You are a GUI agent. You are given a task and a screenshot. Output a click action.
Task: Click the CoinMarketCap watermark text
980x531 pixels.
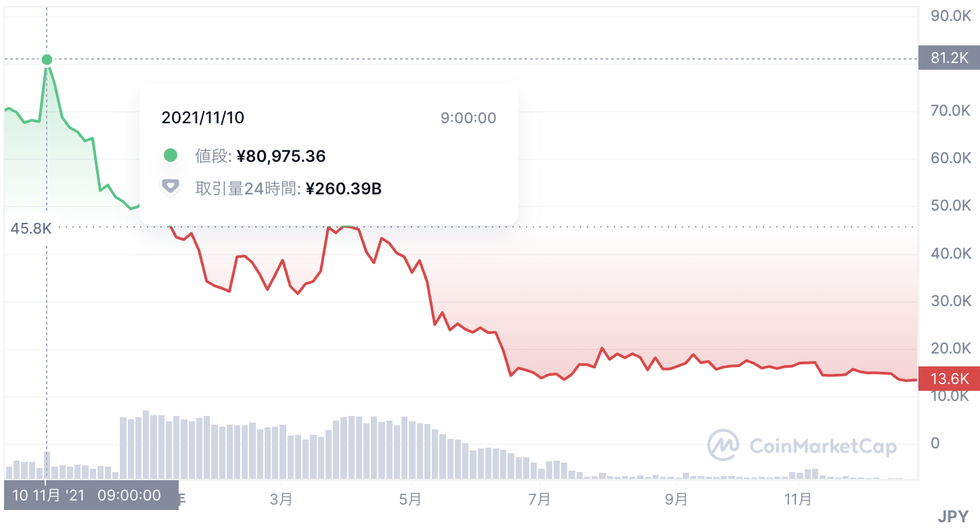(x=823, y=446)
